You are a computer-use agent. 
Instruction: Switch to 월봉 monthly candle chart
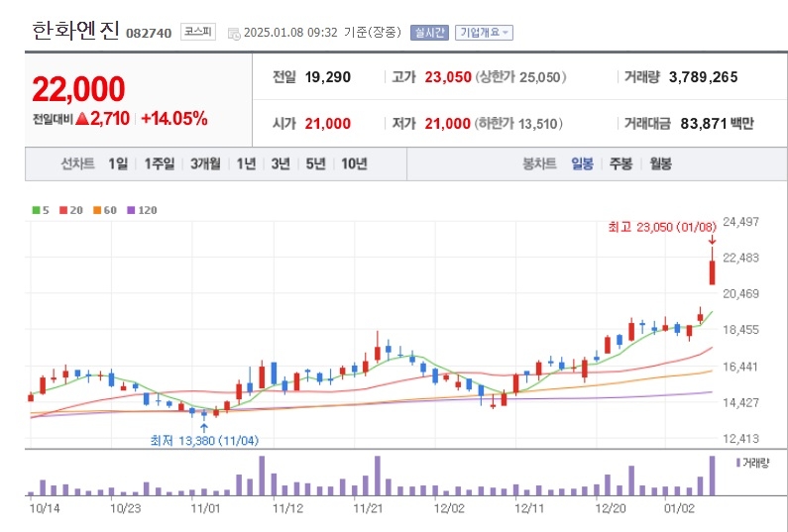click(660, 163)
